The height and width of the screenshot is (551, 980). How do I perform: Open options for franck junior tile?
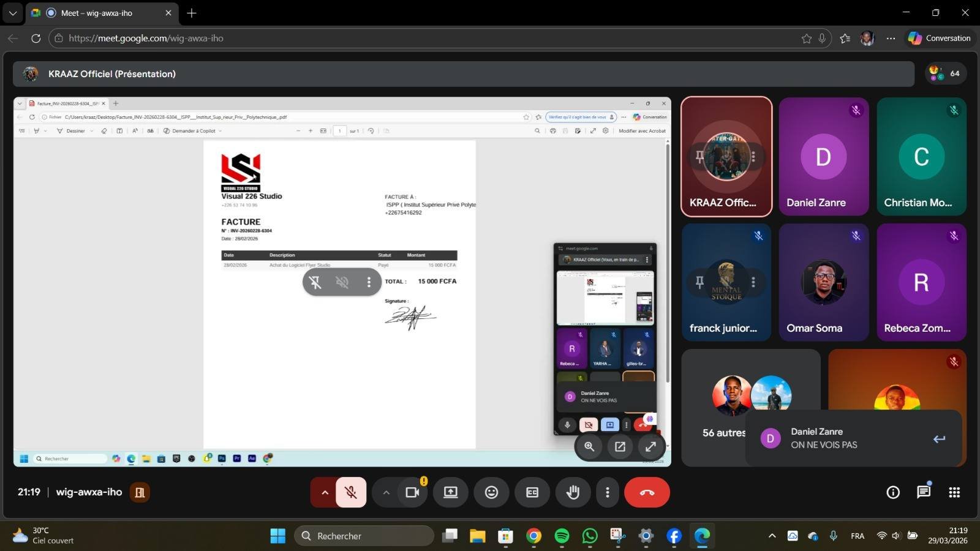(753, 282)
